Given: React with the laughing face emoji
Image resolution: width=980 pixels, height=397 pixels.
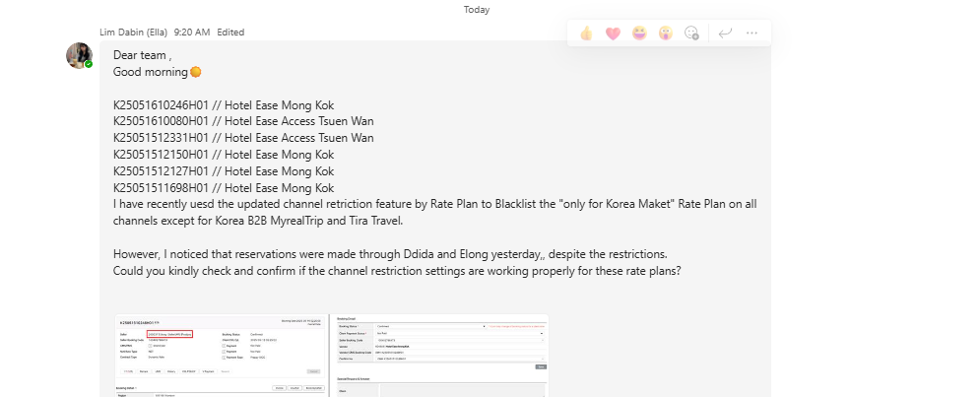Looking at the screenshot, I should pyautogui.click(x=639, y=33).
